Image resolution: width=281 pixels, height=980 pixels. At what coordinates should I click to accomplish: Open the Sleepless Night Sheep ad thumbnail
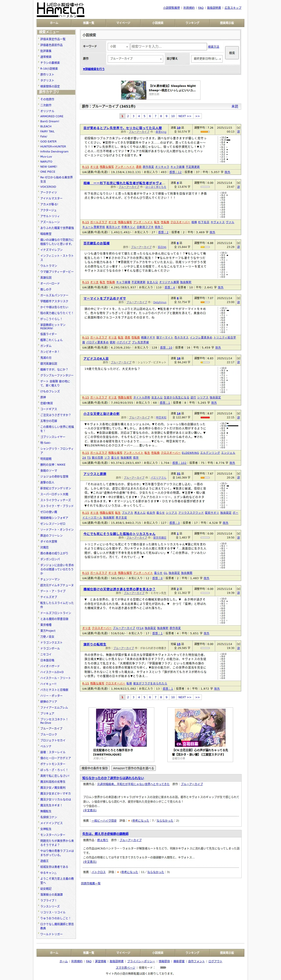click(134, 90)
